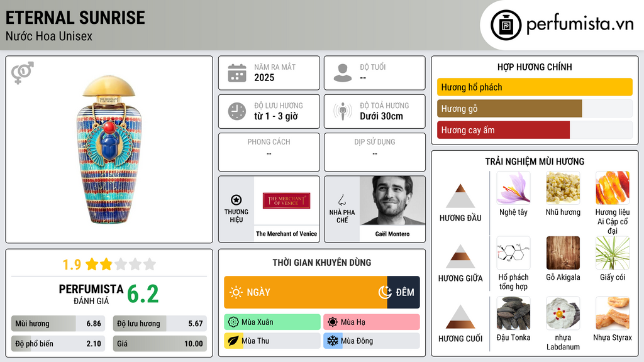Open the Nghệ tây saffron note image
Image resolution: width=644 pixels, height=362 pixels.
(513, 188)
